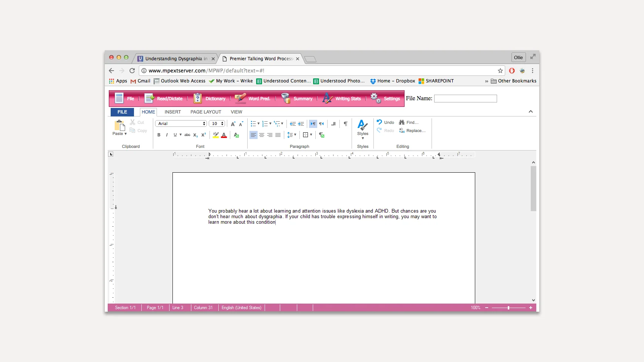
Task: Open the Dictionary tool
Action: pyautogui.click(x=209, y=98)
